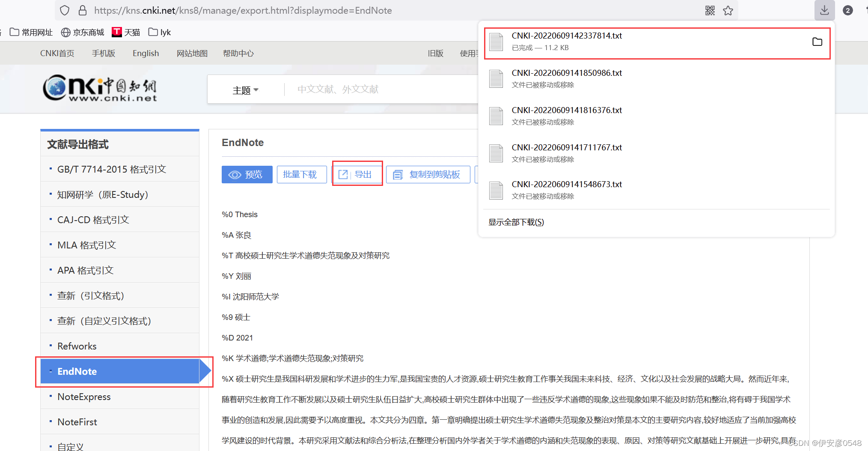Select the Refworks format link
This screenshot has height=451, width=868.
point(77,346)
